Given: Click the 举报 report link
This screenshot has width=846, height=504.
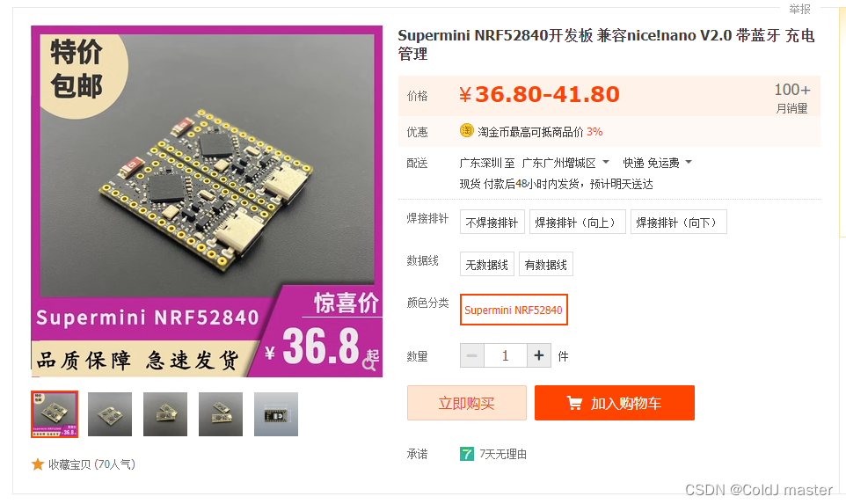Looking at the screenshot, I should [799, 9].
